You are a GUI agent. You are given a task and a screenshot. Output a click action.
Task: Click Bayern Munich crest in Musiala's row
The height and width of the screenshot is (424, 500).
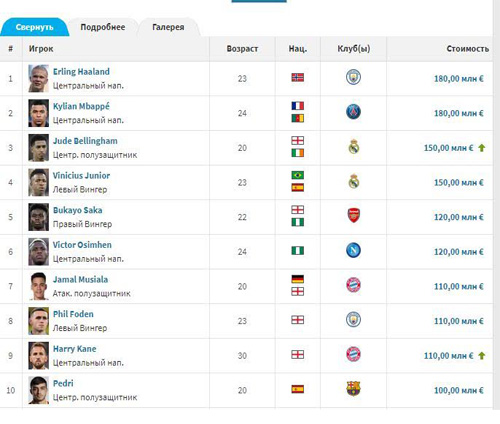[353, 285]
